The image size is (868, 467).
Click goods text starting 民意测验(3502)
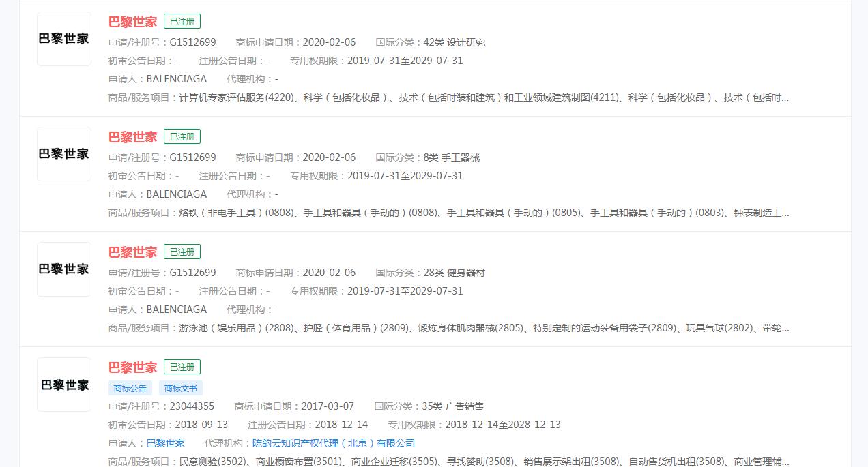point(484,462)
